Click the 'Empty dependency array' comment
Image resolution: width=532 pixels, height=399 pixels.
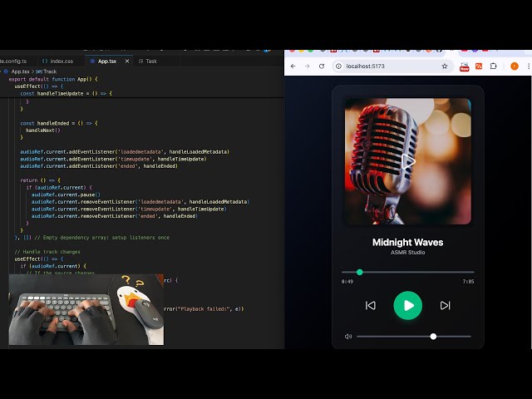point(101,238)
